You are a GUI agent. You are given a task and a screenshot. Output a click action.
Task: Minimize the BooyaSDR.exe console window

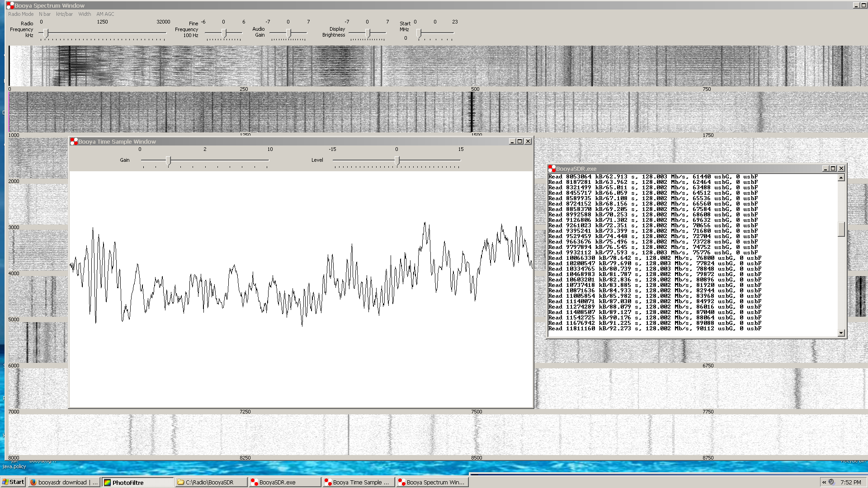(x=826, y=169)
